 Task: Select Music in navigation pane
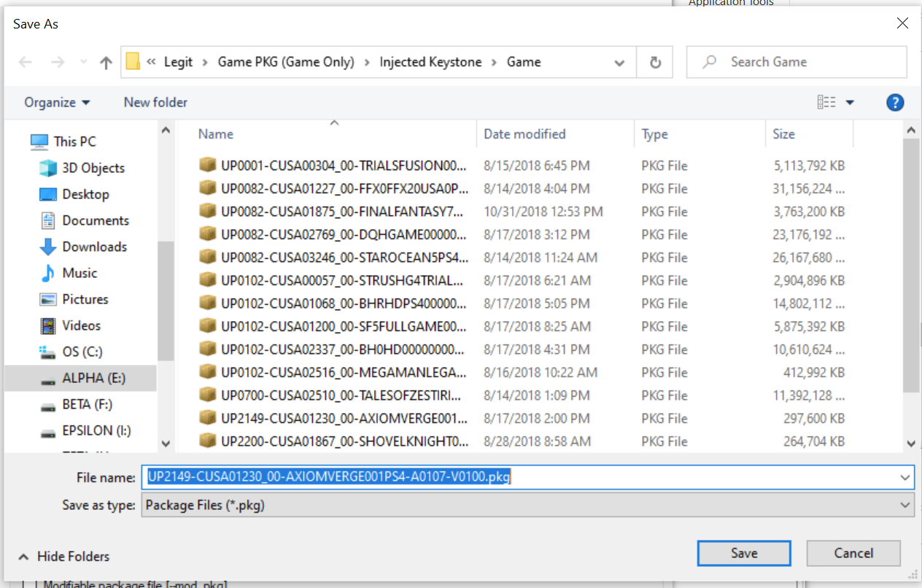click(x=80, y=273)
